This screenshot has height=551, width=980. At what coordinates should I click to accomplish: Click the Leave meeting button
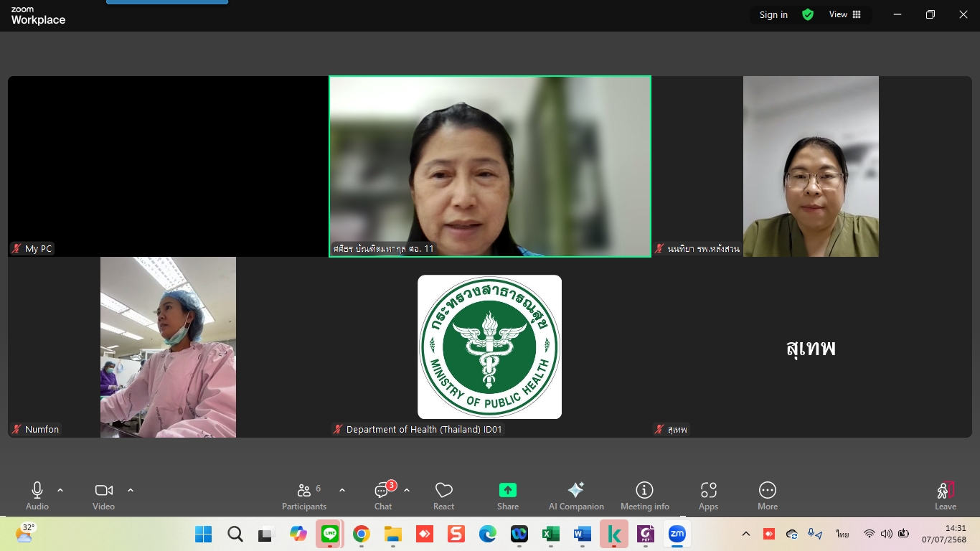[x=945, y=496]
